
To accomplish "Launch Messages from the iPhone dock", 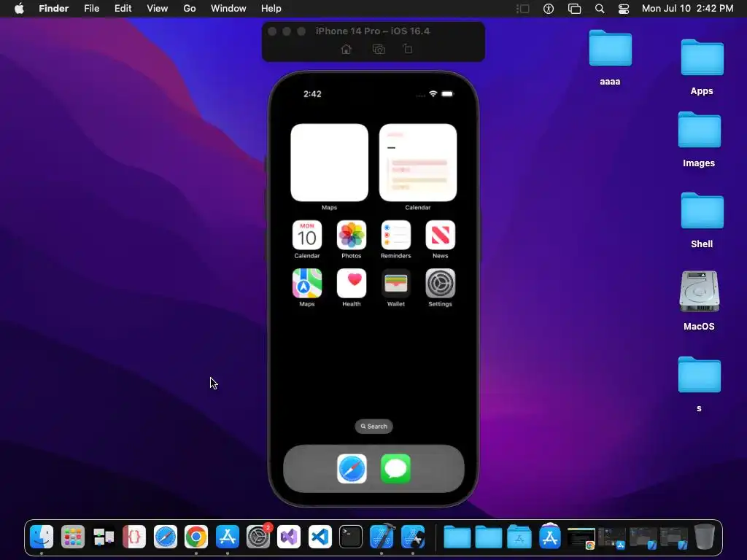I will coord(396,469).
